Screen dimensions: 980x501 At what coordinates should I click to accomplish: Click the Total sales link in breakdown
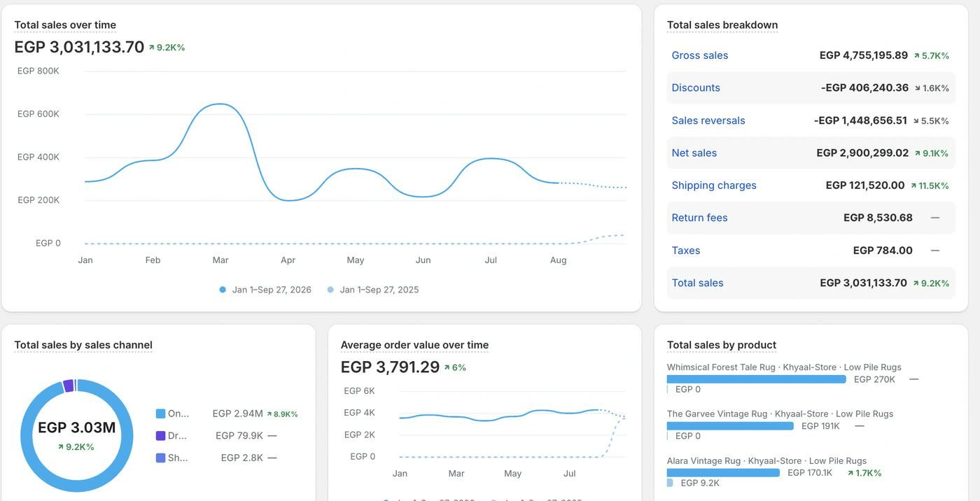pyautogui.click(x=698, y=283)
